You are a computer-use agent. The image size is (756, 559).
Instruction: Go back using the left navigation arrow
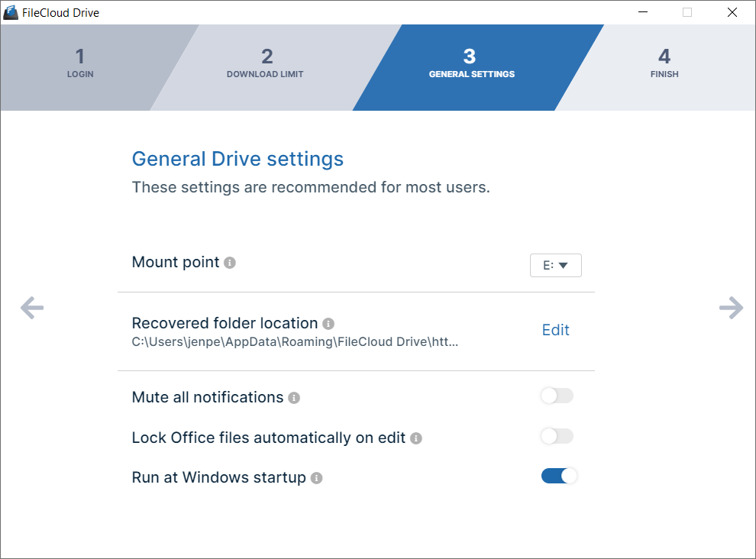coord(31,308)
